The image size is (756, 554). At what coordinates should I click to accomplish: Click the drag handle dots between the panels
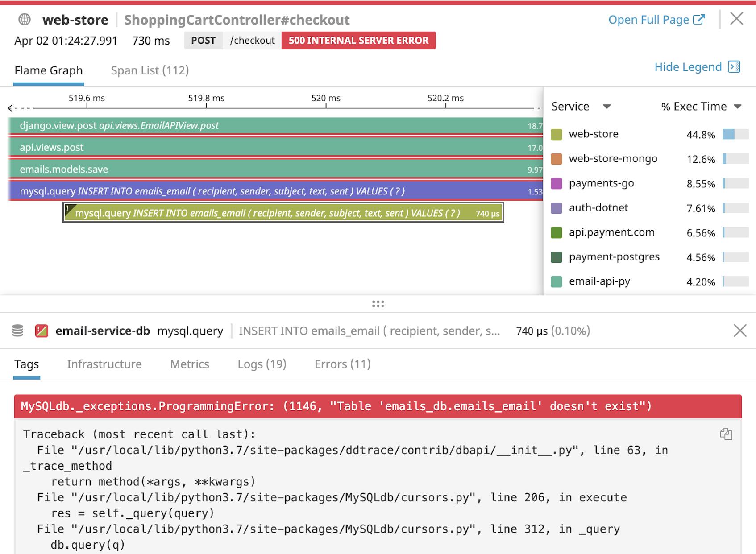coord(378,304)
